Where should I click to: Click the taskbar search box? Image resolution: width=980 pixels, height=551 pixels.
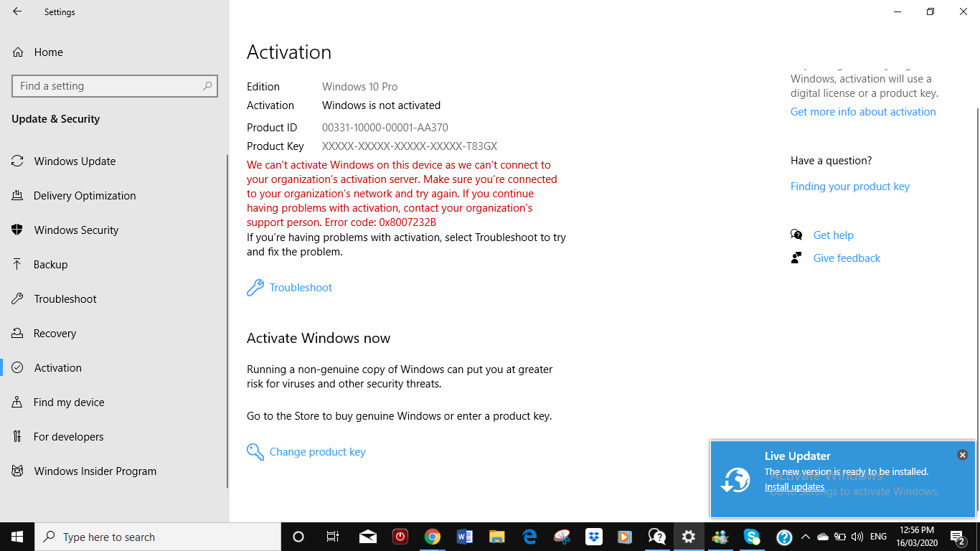tap(158, 537)
